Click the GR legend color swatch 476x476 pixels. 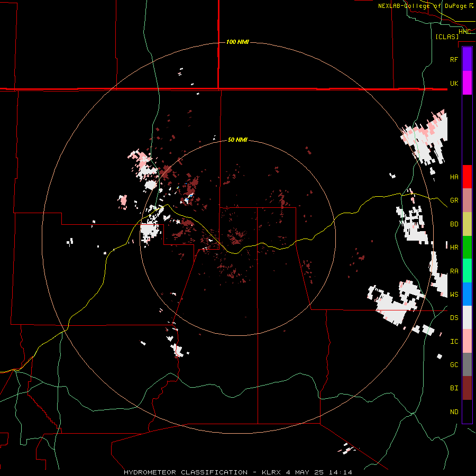click(x=467, y=200)
